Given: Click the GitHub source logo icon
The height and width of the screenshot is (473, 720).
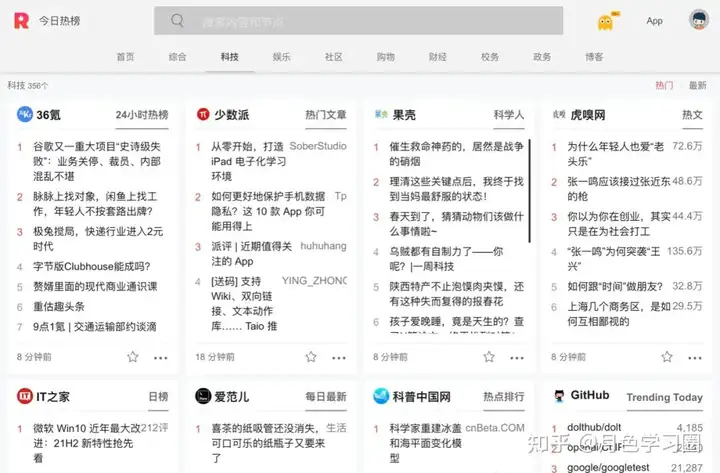Looking at the screenshot, I should tap(559, 396).
